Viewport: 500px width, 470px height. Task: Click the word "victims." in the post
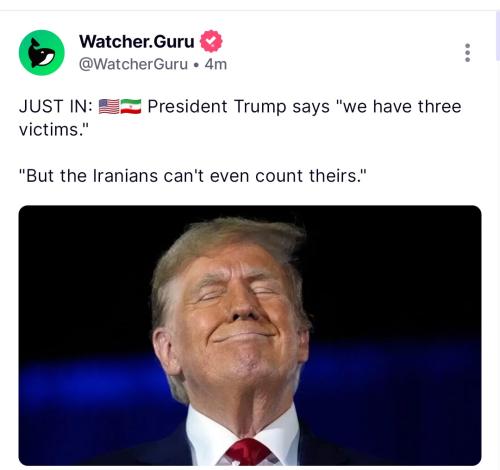(54, 130)
